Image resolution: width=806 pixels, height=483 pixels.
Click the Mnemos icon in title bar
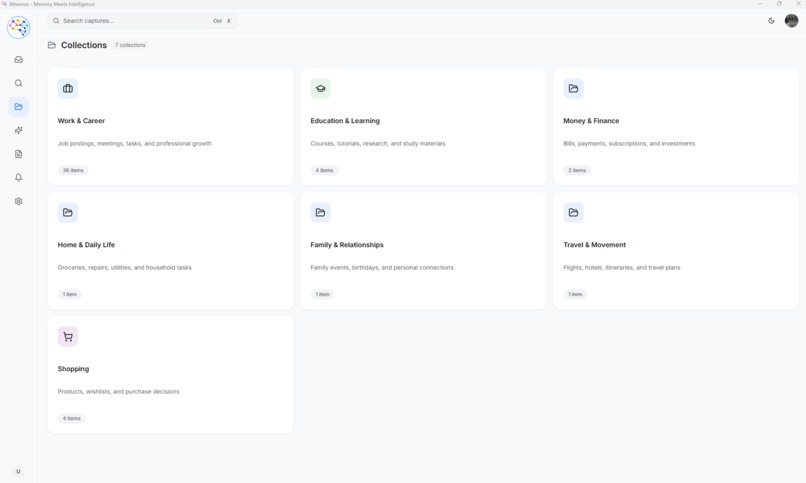pyautogui.click(x=4, y=4)
